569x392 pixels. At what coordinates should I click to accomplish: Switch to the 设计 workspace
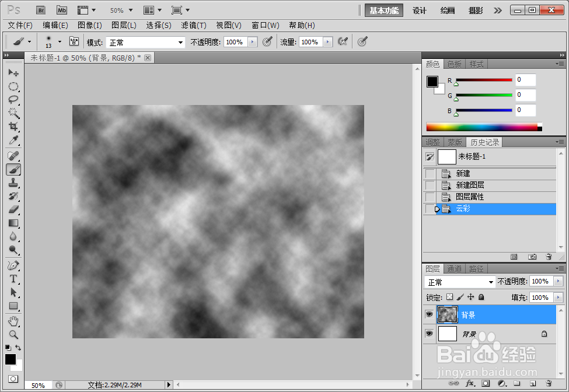coord(420,10)
